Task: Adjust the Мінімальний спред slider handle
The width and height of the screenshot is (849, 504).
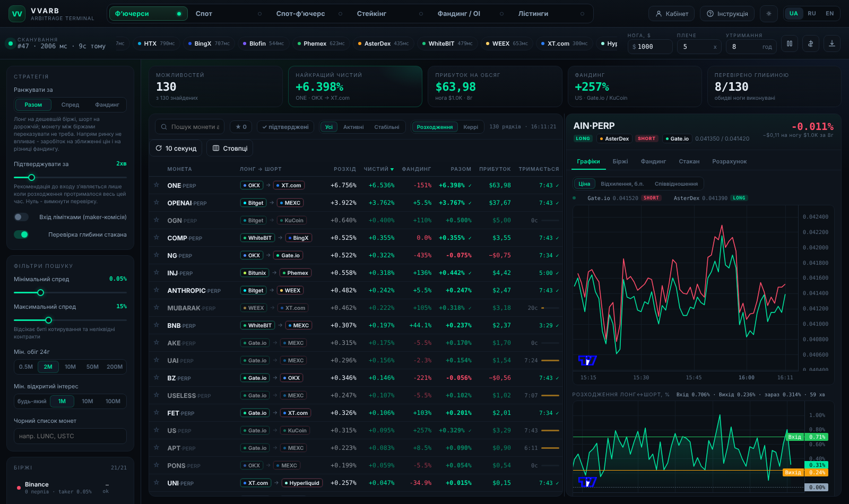Action: pos(40,292)
